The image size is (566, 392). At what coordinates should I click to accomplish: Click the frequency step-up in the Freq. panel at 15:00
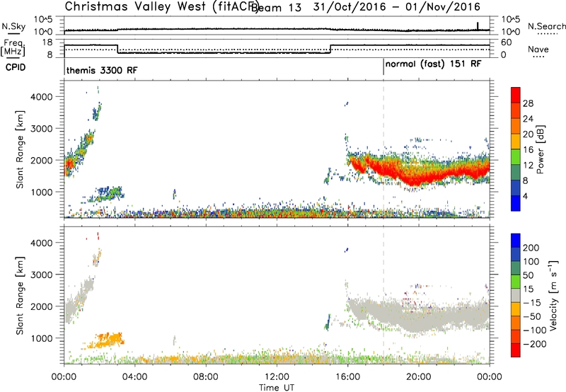click(330, 49)
